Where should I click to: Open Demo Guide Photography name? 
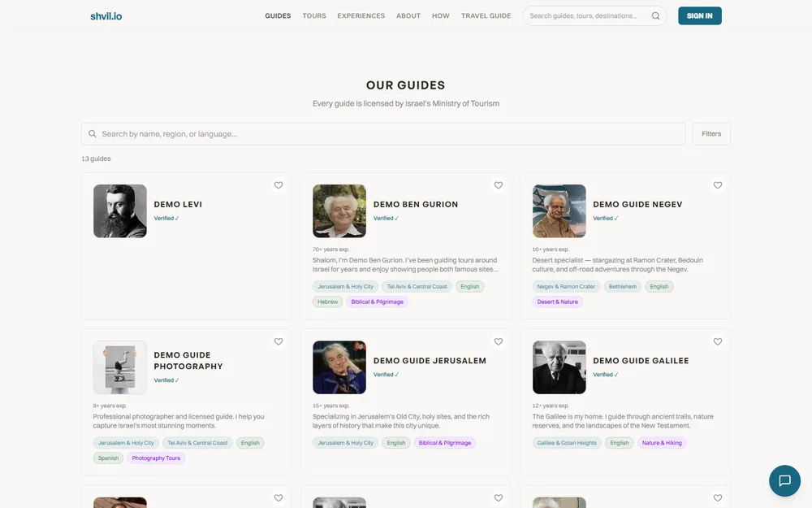tap(188, 361)
